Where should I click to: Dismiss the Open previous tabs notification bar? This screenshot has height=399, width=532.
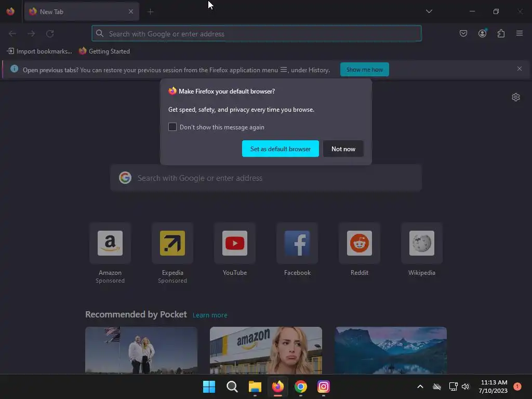[x=520, y=69]
